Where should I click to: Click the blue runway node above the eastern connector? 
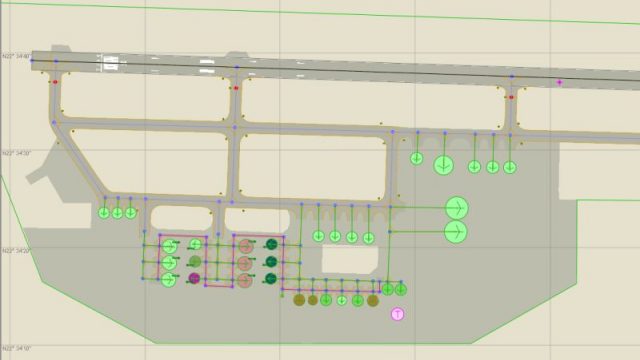[x=512, y=77]
